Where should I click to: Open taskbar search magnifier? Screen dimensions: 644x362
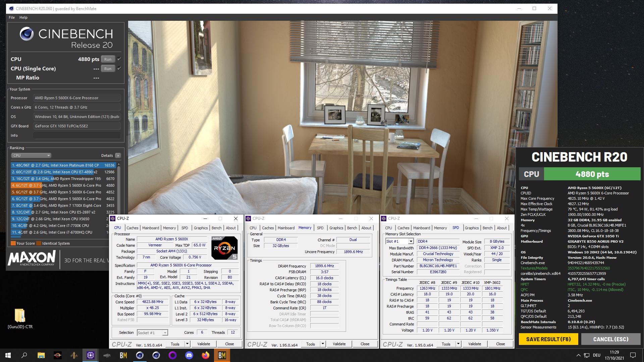click(24, 355)
